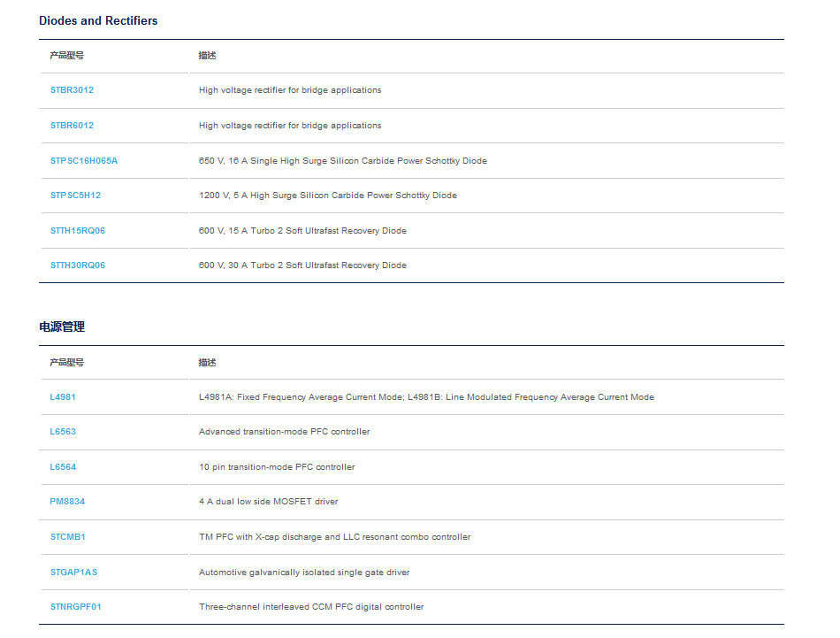Open the L4981 controller link
This screenshot has height=638, width=840.
pos(63,397)
